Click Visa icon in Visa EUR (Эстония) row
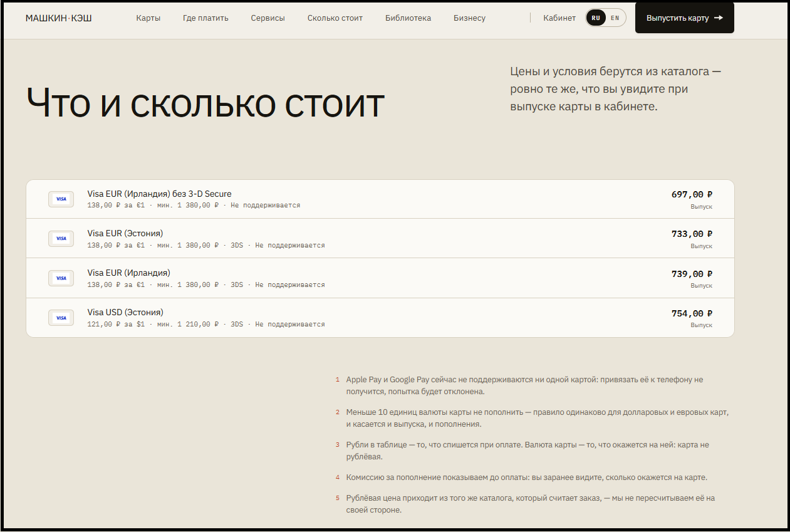Screen dimensions: 790x532 tap(61, 239)
